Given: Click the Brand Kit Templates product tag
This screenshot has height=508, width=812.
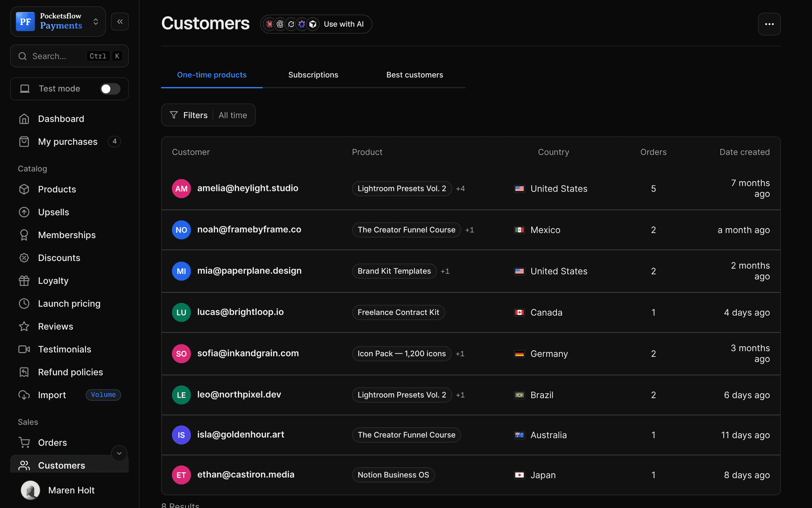Looking at the screenshot, I should tap(394, 271).
